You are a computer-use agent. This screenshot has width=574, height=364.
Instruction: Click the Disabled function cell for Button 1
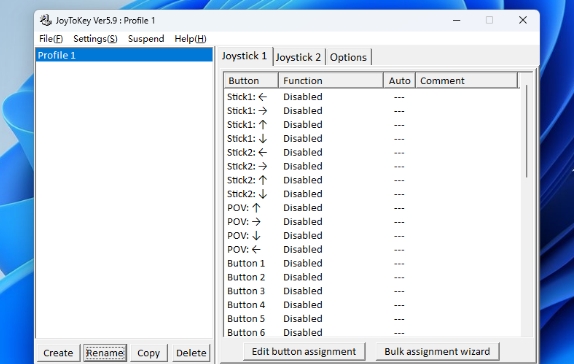[303, 264]
